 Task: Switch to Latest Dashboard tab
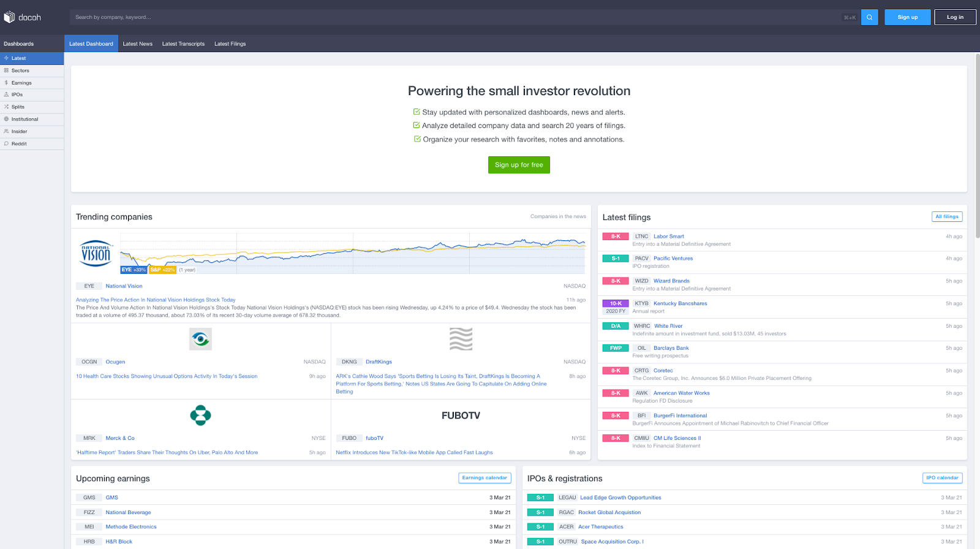coord(91,44)
